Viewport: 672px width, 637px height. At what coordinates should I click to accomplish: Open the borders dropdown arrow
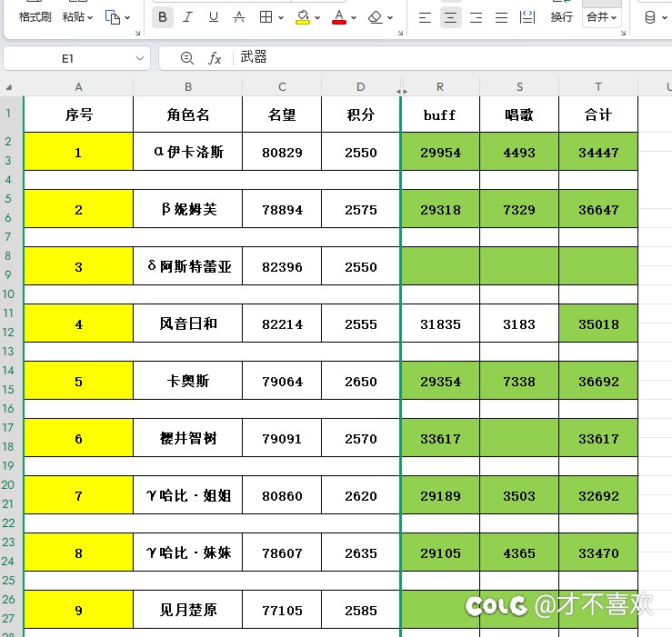click(281, 17)
